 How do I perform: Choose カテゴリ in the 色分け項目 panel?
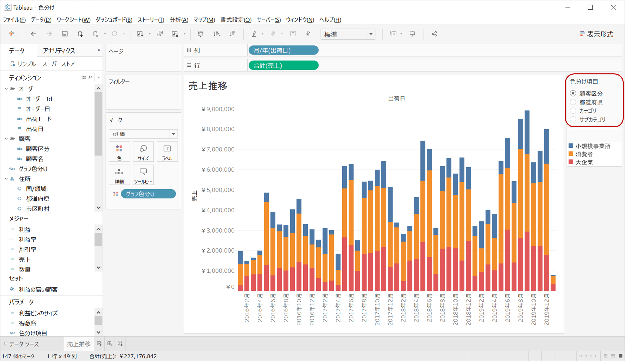[x=573, y=111]
